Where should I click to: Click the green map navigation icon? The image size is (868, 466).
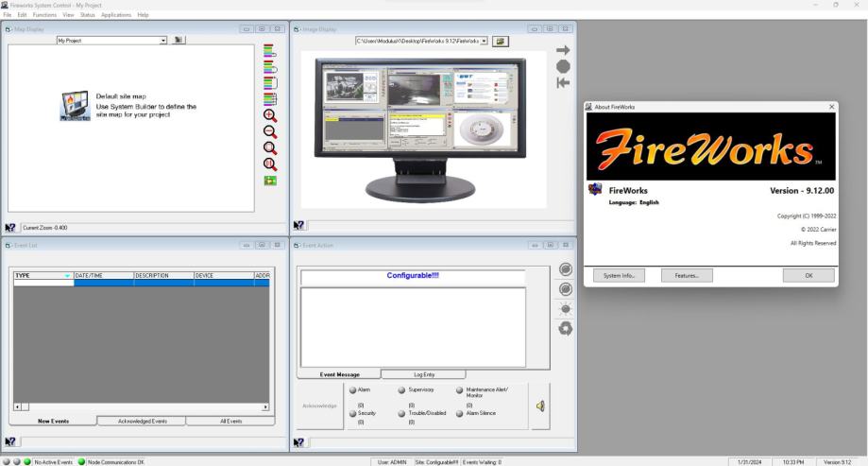click(x=270, y=181)
